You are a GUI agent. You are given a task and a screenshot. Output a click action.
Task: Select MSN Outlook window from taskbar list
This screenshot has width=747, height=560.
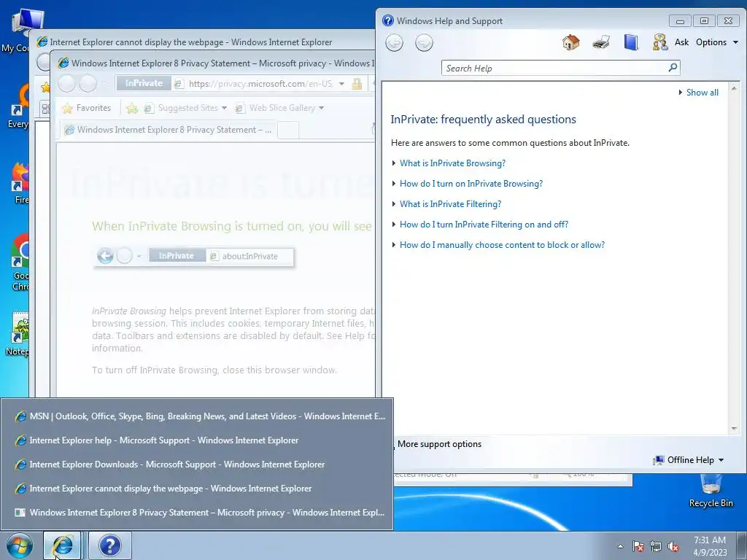pos(197,416)
